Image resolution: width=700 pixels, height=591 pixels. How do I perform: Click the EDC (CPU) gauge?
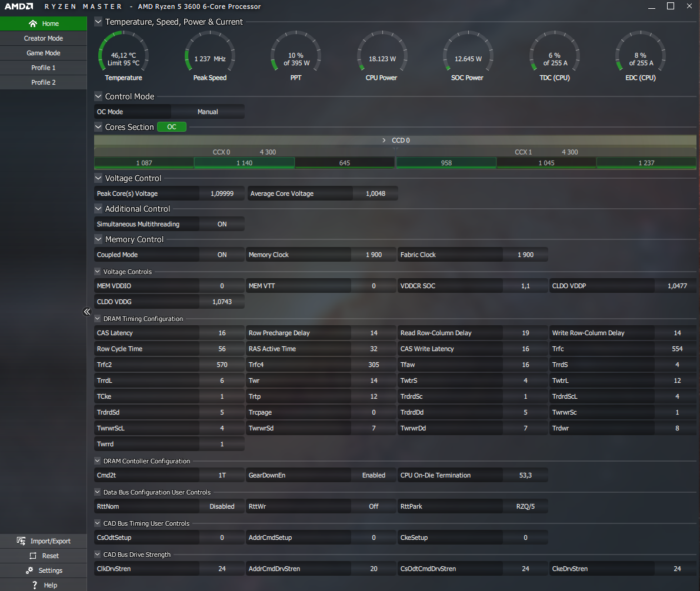click(640, 56)
